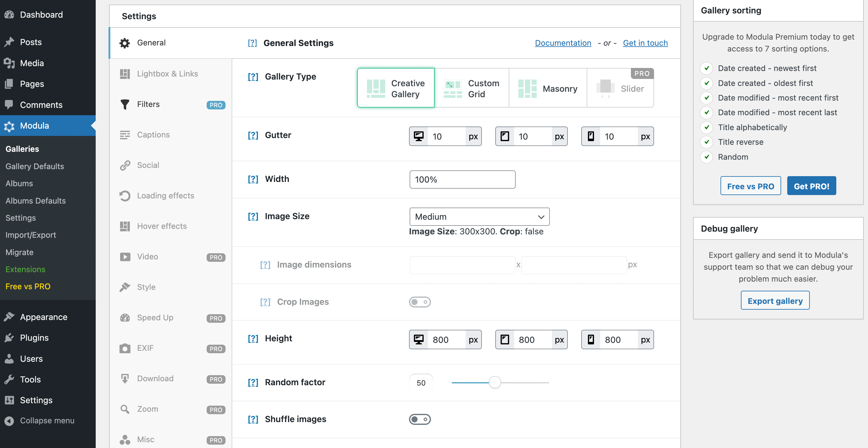The image size is (868, 448).
Task: Enable the Crop Images toggle
Action: tap(420, 302)
